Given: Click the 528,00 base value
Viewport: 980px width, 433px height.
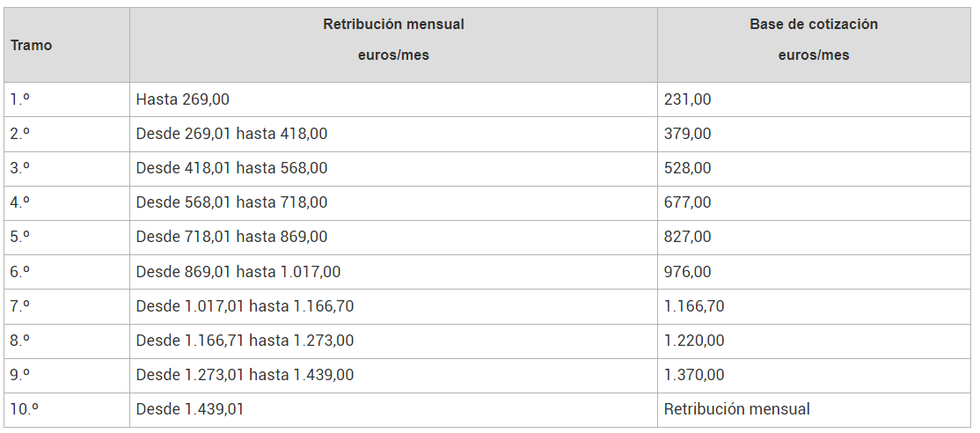Looking at the screenshot, I should (x=688, y=168).
